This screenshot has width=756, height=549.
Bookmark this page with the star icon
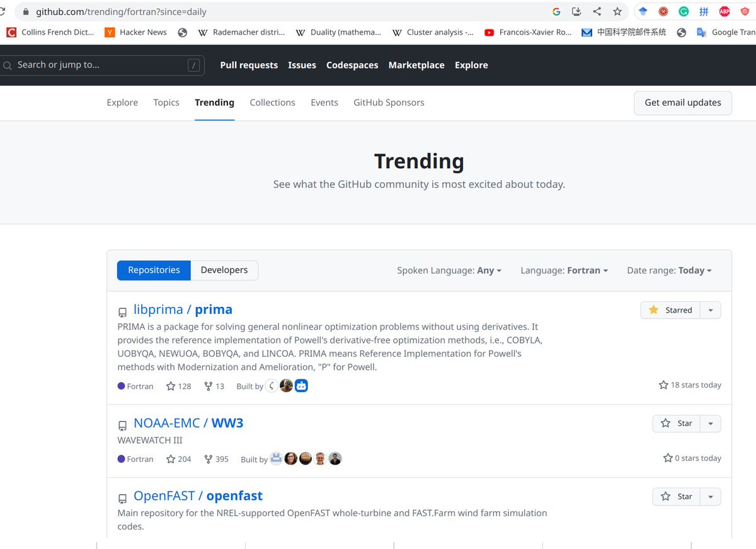(617, 11)
